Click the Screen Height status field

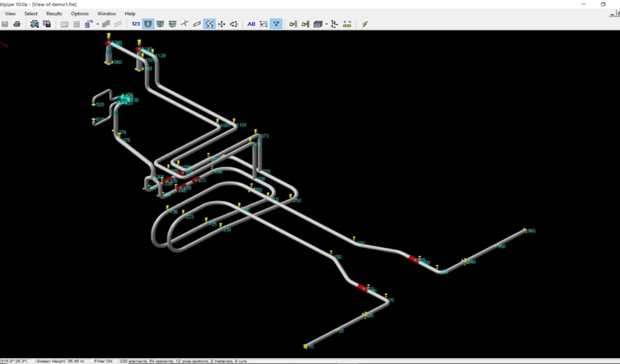59,361
